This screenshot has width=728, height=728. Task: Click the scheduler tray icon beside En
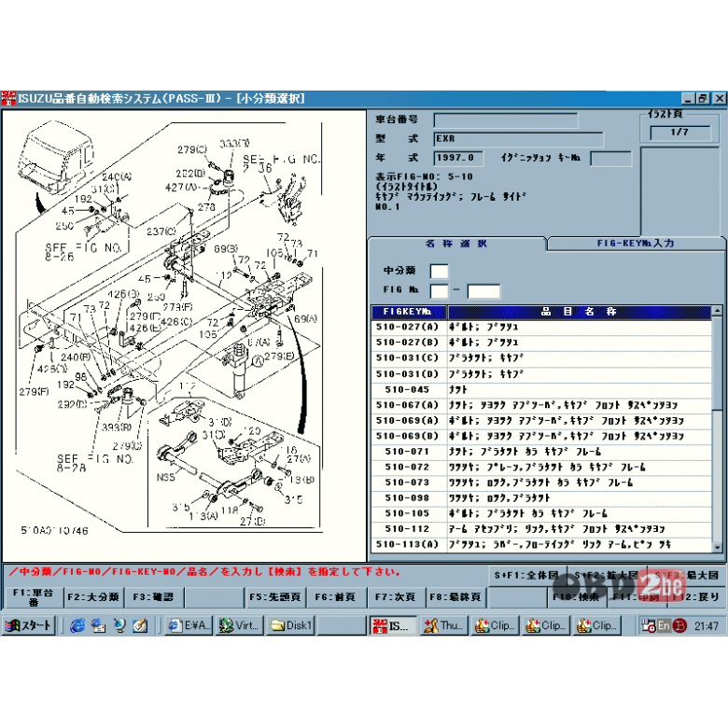pos(648,626)
